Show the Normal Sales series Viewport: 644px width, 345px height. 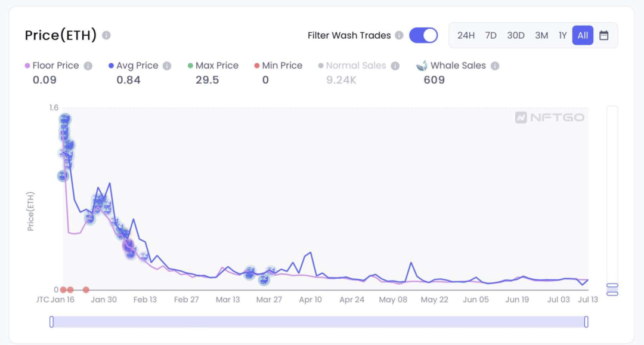(355, 66)
